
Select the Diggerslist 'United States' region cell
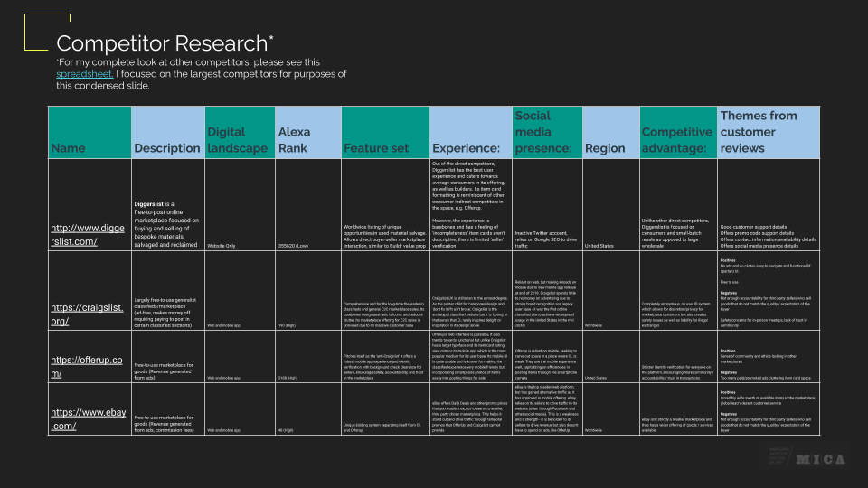(x=611, y=205)
